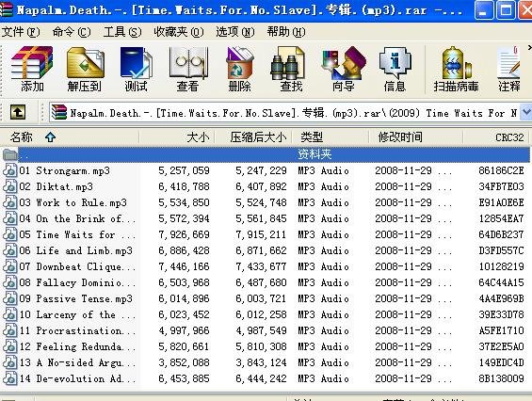The height and width of the screenshot is (401, 532).
Task: Go up one folder level arrow
Action: 18,112
